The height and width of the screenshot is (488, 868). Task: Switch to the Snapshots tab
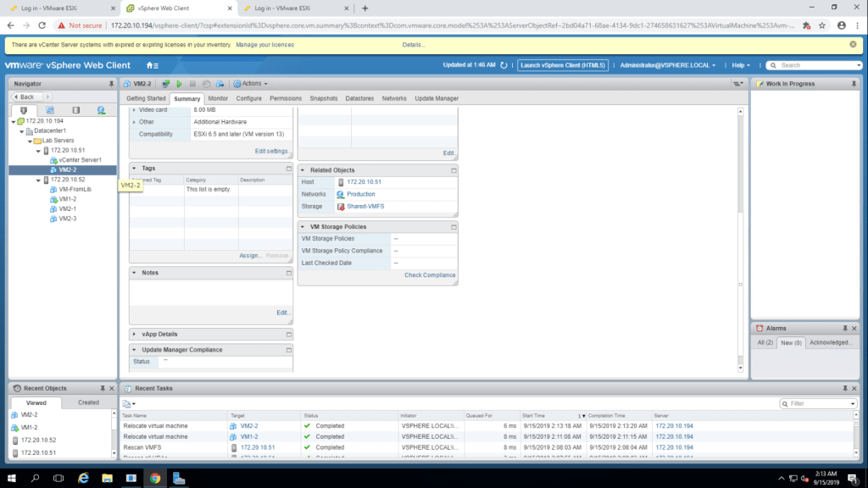tap(323, 98)
